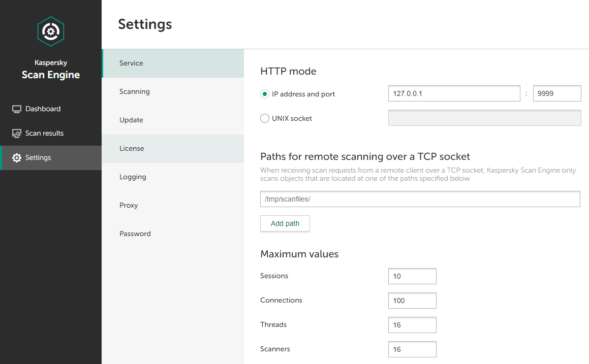Open the Service settings section

[x=131, y=63]
